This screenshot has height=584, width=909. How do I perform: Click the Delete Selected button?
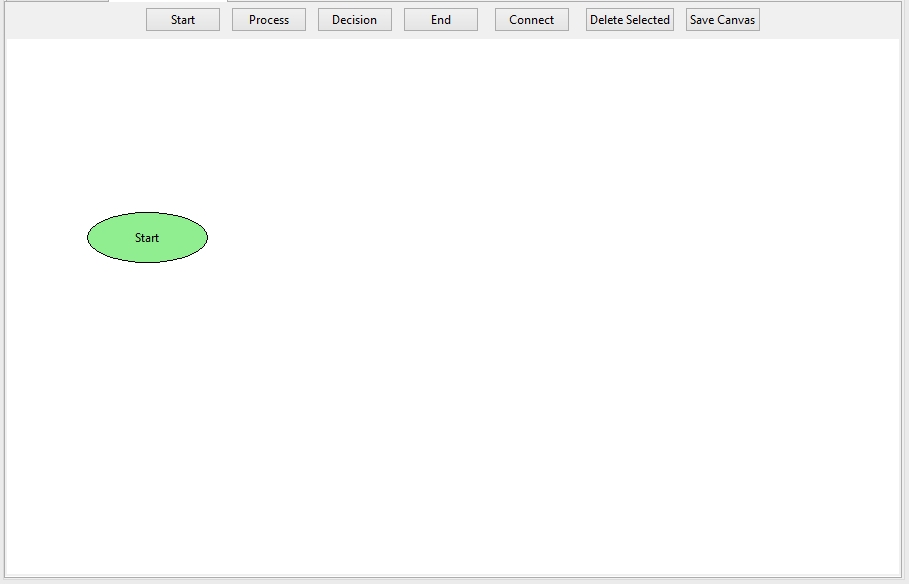coord(629,20)
